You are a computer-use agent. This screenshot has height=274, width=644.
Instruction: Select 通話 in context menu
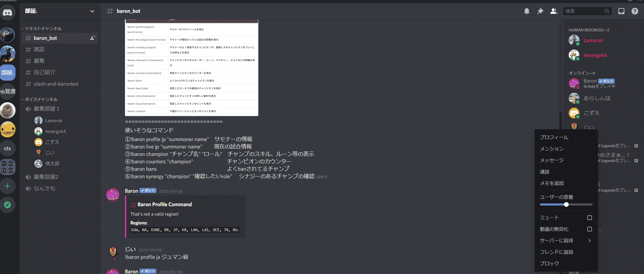[566, 172]
